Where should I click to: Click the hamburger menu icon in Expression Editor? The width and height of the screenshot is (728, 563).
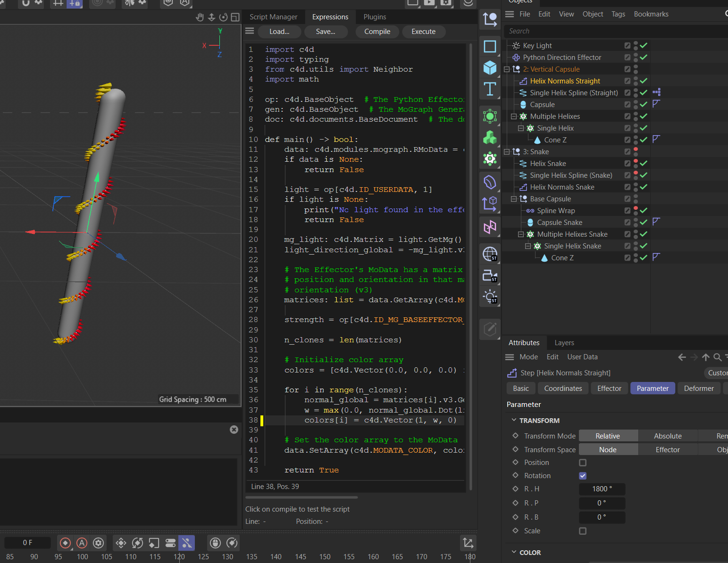[x=250, y=31]
